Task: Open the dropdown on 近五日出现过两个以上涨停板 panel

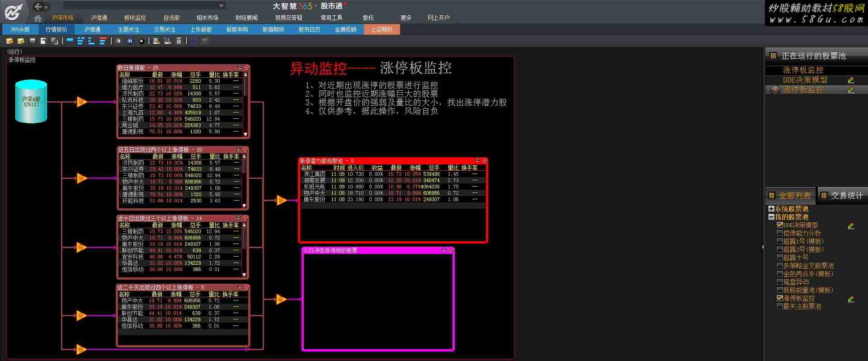Action: pos(239,149)
